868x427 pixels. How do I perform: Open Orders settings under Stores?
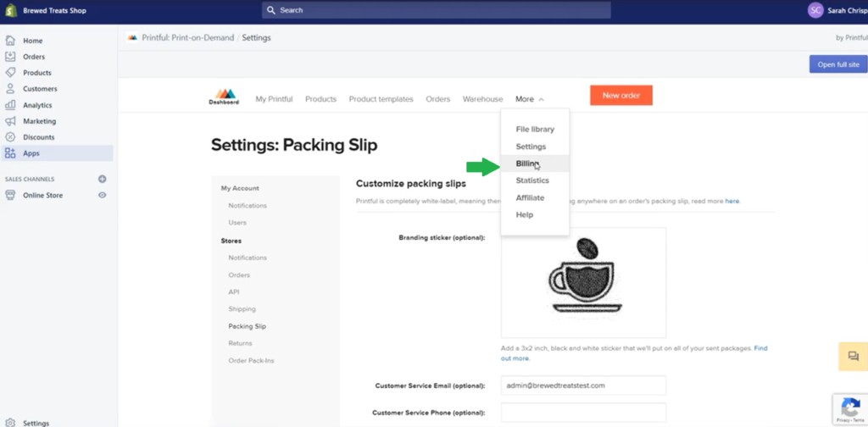pyautogui.click(x=239, y=274)
